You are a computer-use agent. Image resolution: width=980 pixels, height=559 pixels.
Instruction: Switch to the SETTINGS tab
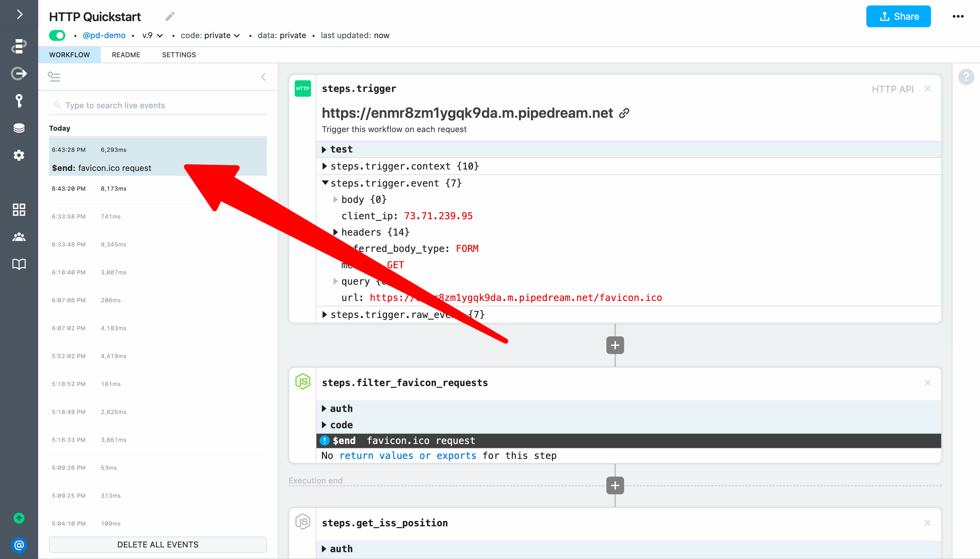(x=178, y=54)
